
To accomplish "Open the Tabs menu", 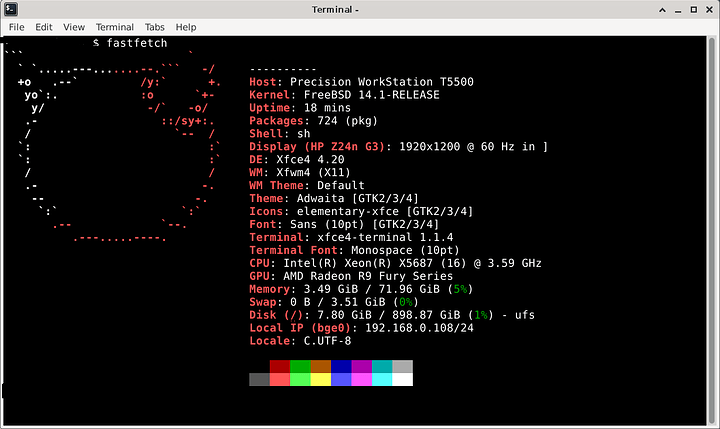I will point(155,27).
